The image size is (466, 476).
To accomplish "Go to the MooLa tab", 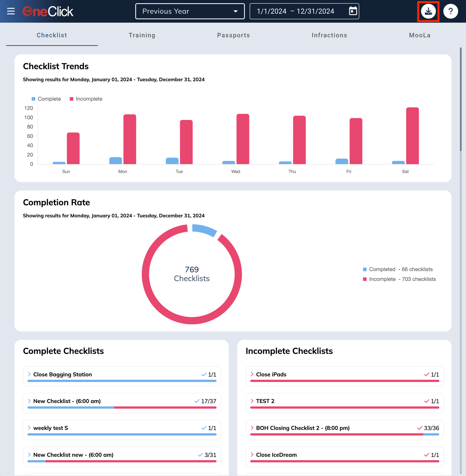I will [x=419, y=35].
